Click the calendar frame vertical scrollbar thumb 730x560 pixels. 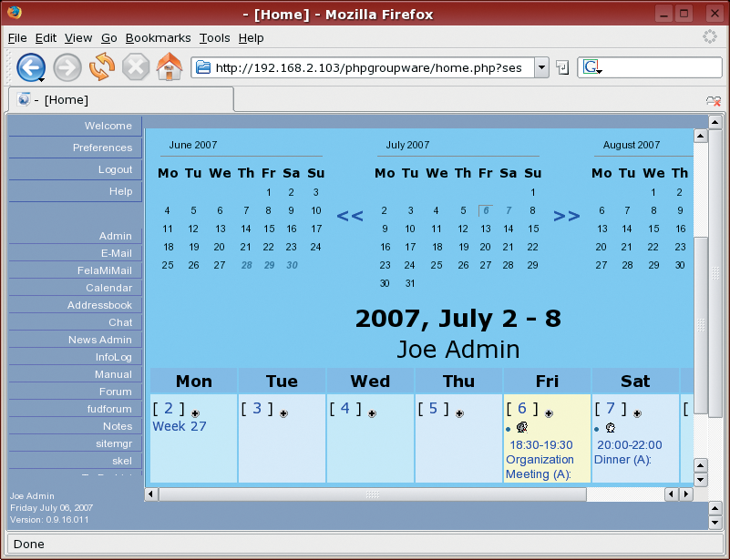701,325
